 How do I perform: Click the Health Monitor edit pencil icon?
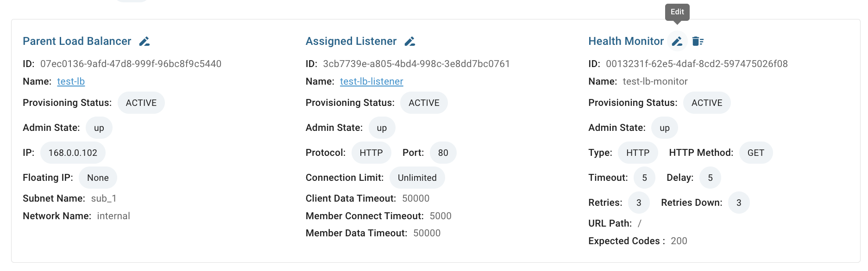[x=677, y=42]
